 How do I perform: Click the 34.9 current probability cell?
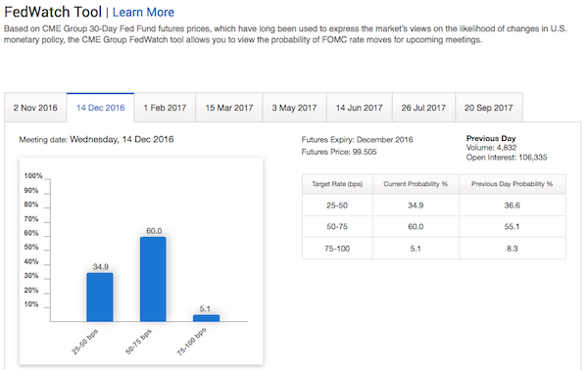coord(416,206)
